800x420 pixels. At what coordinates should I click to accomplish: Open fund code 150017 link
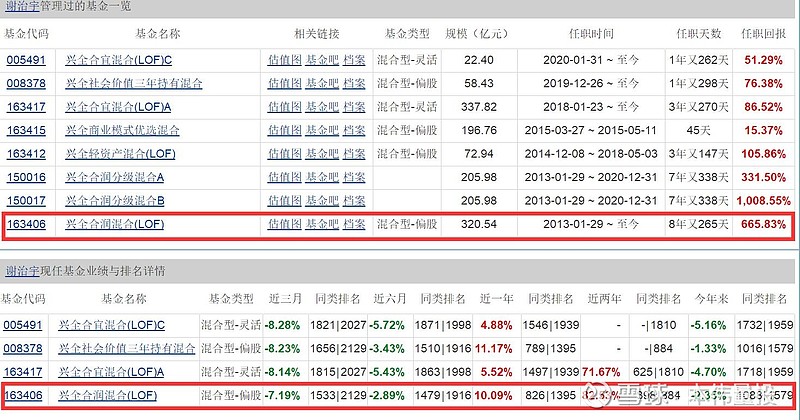[26, 201]
